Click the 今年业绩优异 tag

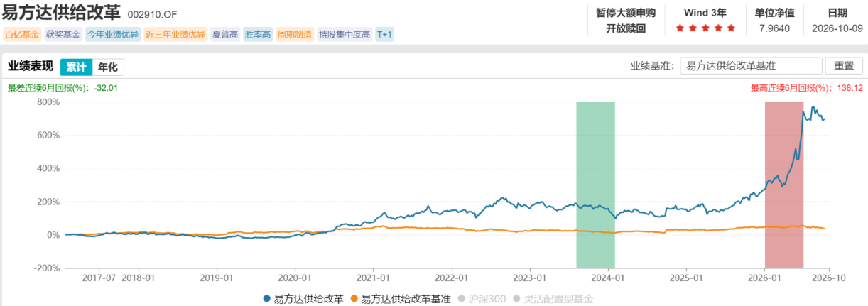[113, 34]
